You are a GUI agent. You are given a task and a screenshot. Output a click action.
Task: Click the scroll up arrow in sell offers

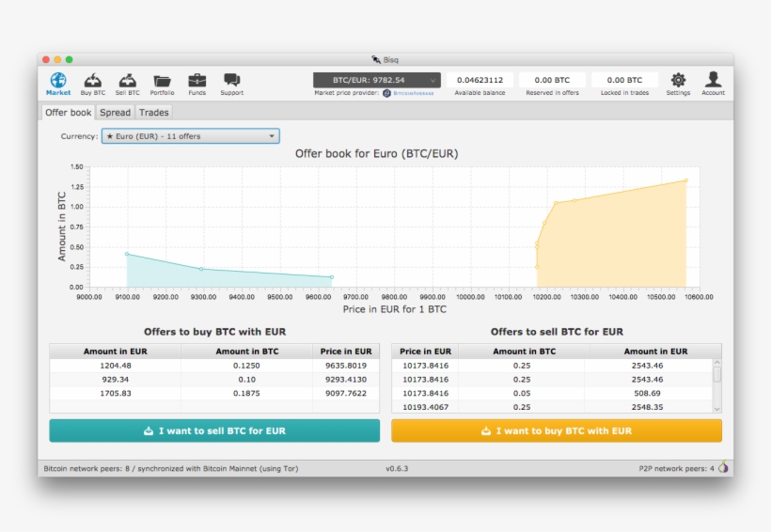click(x=716, y=363)
